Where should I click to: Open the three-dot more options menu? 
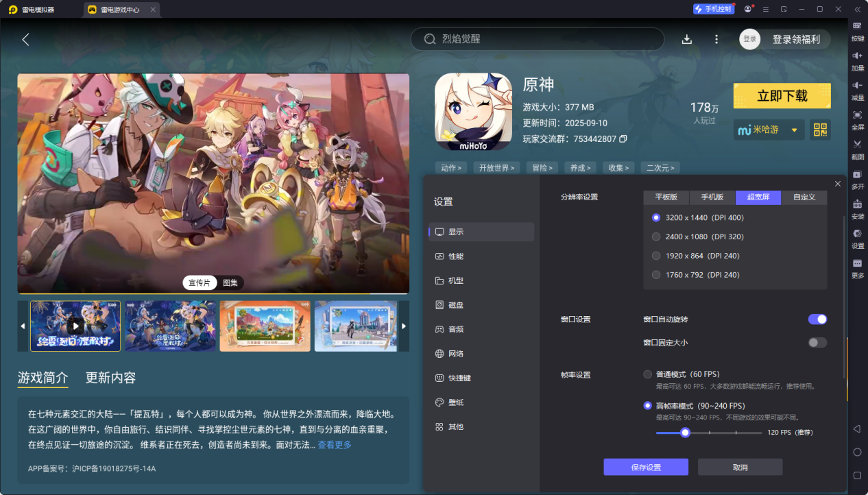[716, 40]
